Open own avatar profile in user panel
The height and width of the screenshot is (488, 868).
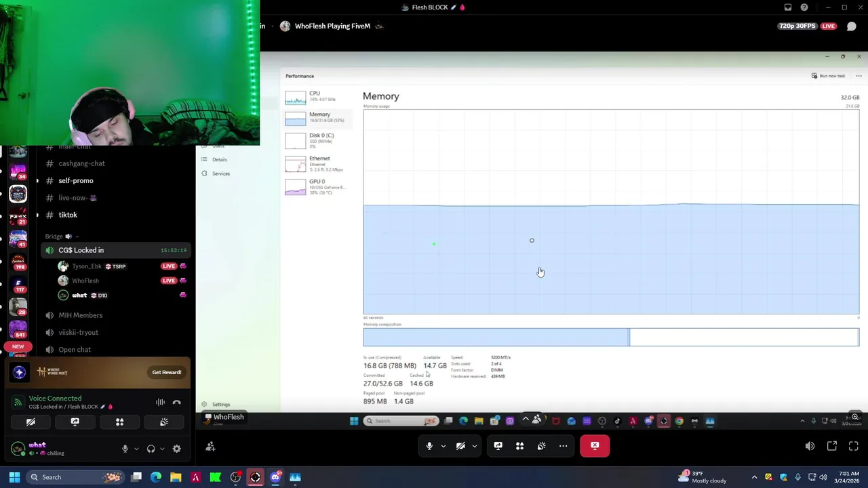click(x=18, y=449)
